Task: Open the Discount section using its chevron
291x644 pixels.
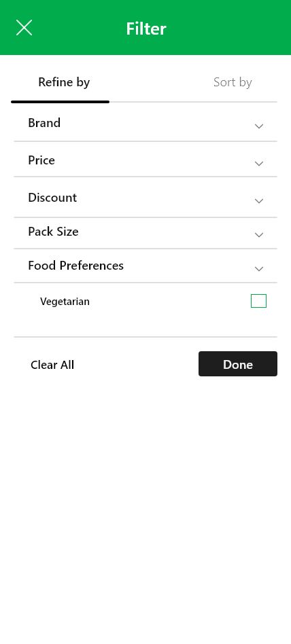Action: tap(258, 201)
